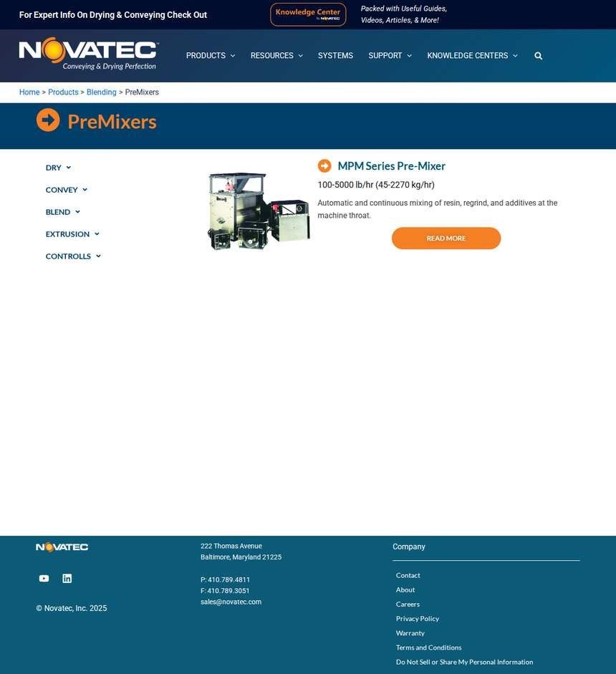The height and width of the screenshot is (674, 616).
Task: Click the 'Automatic and continuous mixing' description text
Action: tap(437, 209)
